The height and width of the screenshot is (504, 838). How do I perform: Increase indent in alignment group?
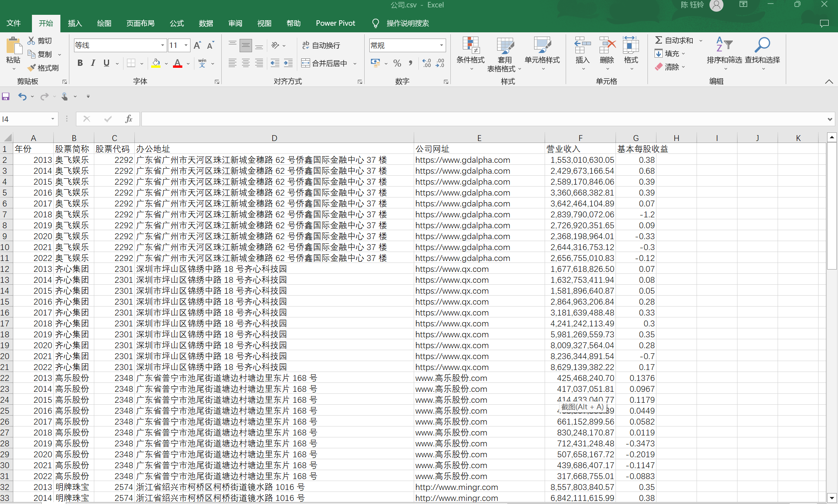point(288,63)
